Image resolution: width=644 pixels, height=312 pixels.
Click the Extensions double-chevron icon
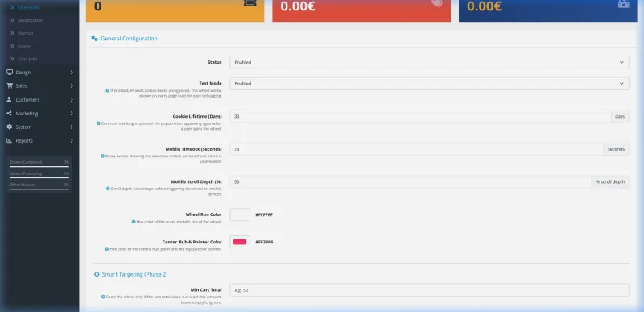click(12, 7)
